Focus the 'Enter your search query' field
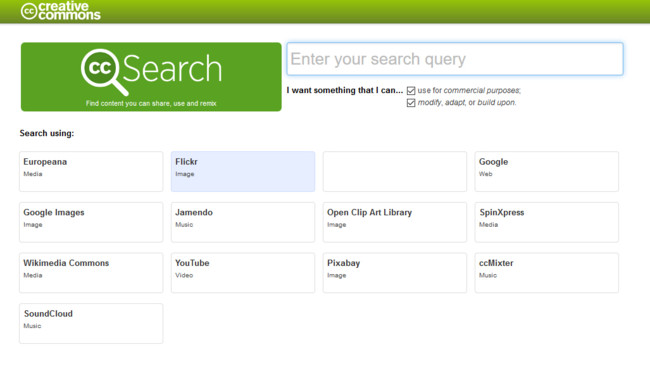 click(455, 59)
